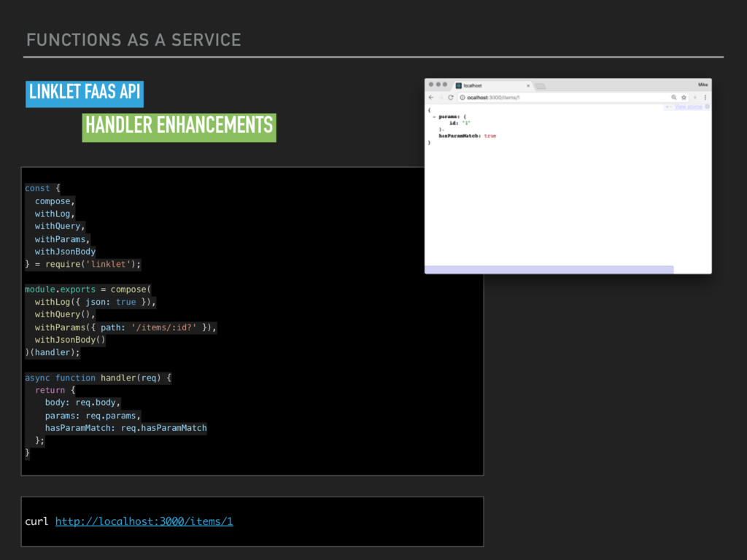Click the withLog({ json: true }) line
The height and width of the screenshot is (560, 747).
coord(95,302)
